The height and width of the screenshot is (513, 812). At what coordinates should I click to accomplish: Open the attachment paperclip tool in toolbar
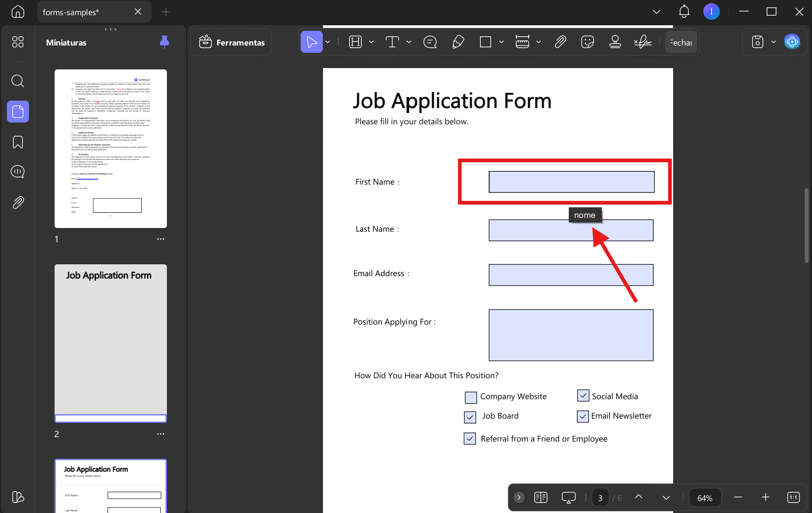(560, 42)
